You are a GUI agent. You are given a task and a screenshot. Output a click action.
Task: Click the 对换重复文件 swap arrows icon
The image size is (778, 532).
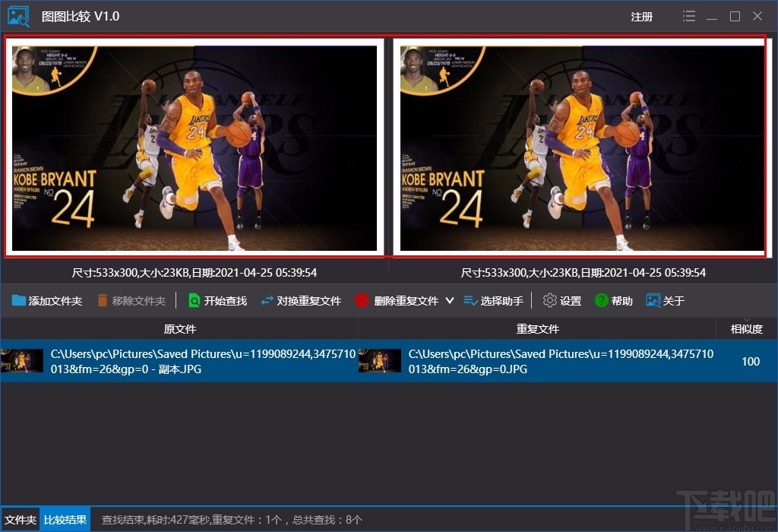(x=267, y=301)
